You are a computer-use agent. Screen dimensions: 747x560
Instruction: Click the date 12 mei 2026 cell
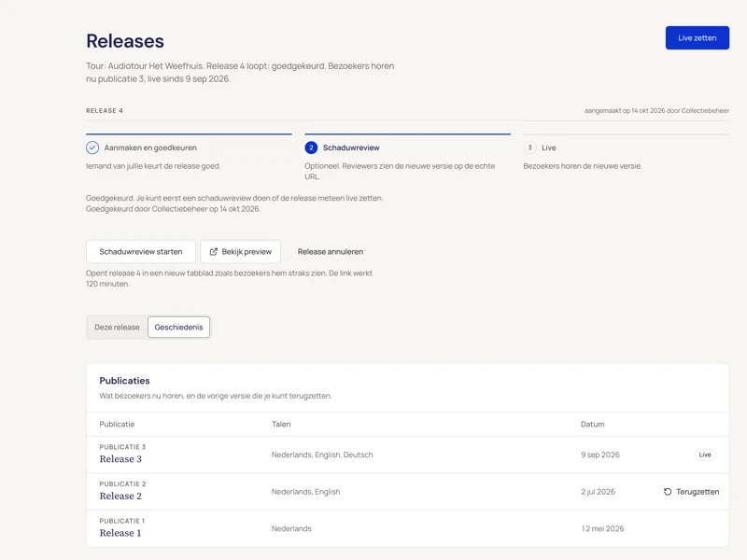click(602, 528)
